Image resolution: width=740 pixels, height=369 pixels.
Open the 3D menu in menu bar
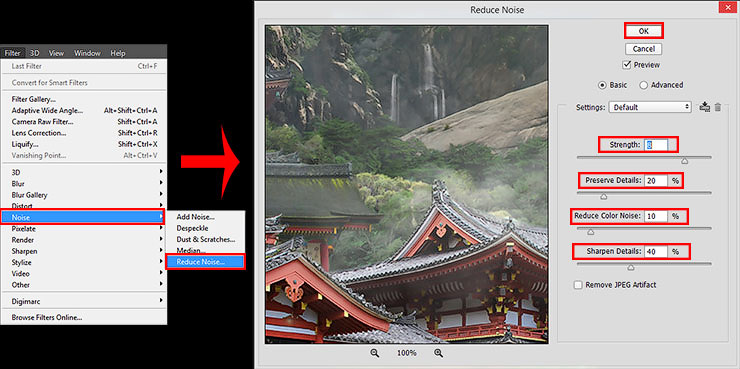click(x=34, y=53)
